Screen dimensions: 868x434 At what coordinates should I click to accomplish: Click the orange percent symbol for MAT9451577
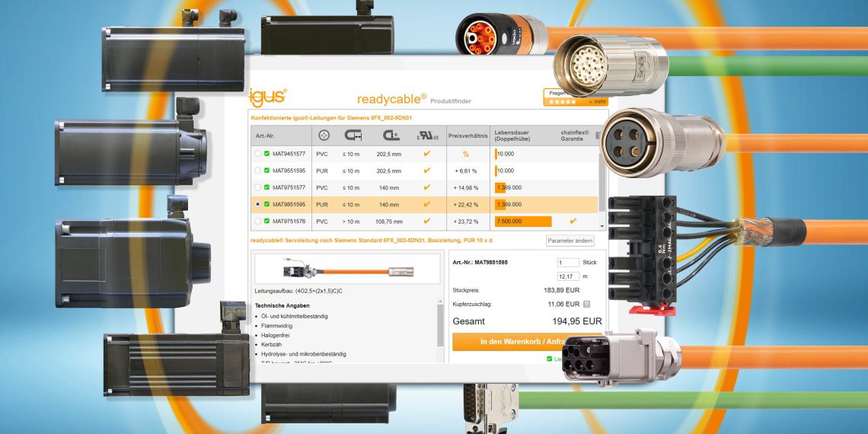(x=466, y=155)
